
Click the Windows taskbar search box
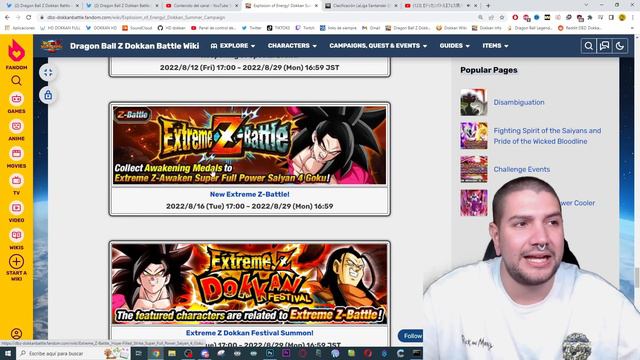(x=73, y=353)
